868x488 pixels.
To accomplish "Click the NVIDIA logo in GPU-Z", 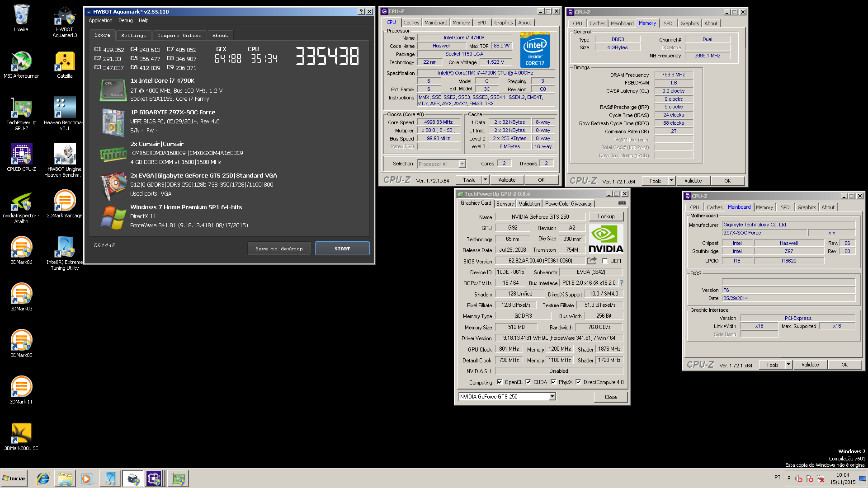I will point(606,239).
